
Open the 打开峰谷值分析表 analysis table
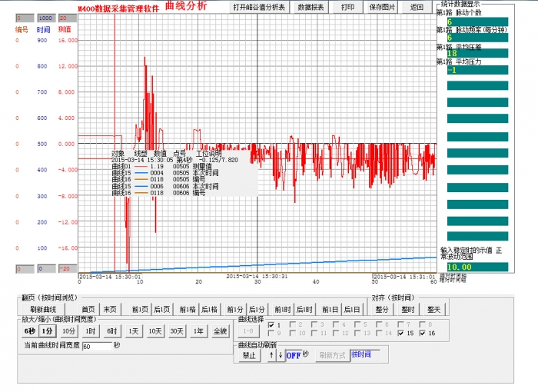pyautogui.click(x=259, y=7)
